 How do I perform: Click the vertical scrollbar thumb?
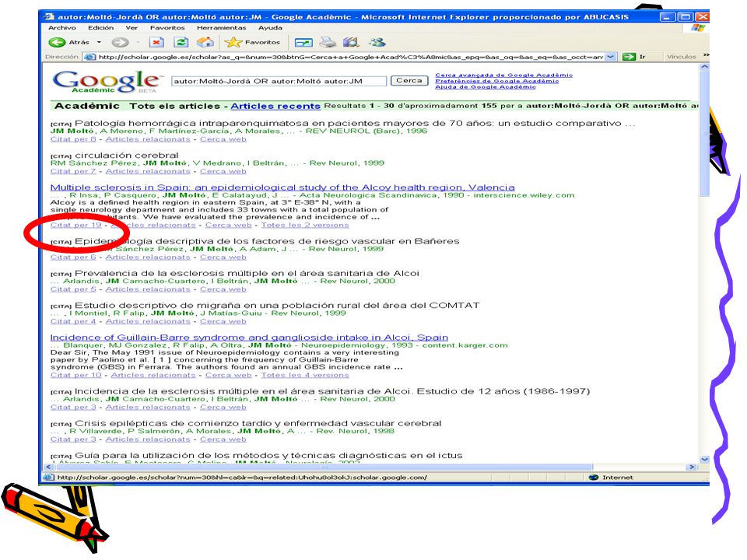(x=705, y=133)
